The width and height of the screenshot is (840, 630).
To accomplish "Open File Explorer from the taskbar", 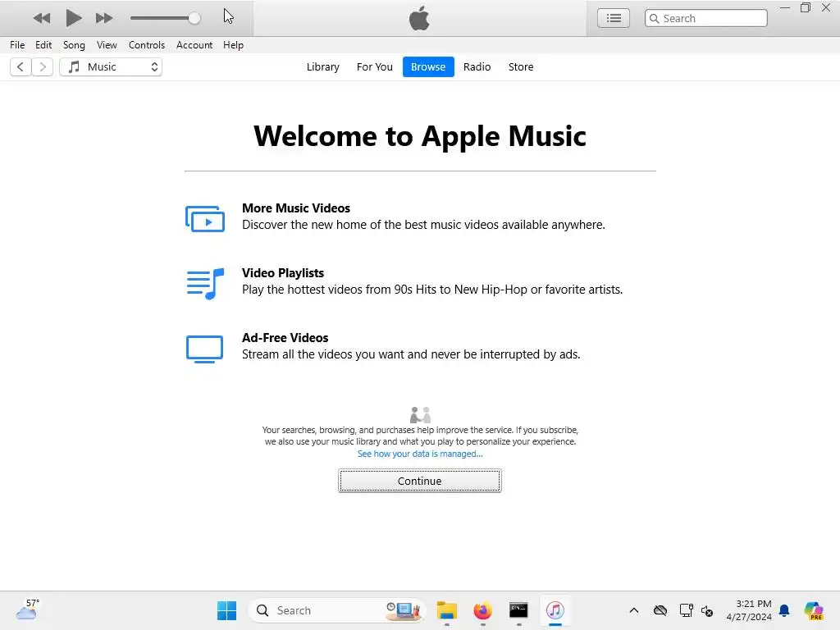I will (x=447, y=610).
